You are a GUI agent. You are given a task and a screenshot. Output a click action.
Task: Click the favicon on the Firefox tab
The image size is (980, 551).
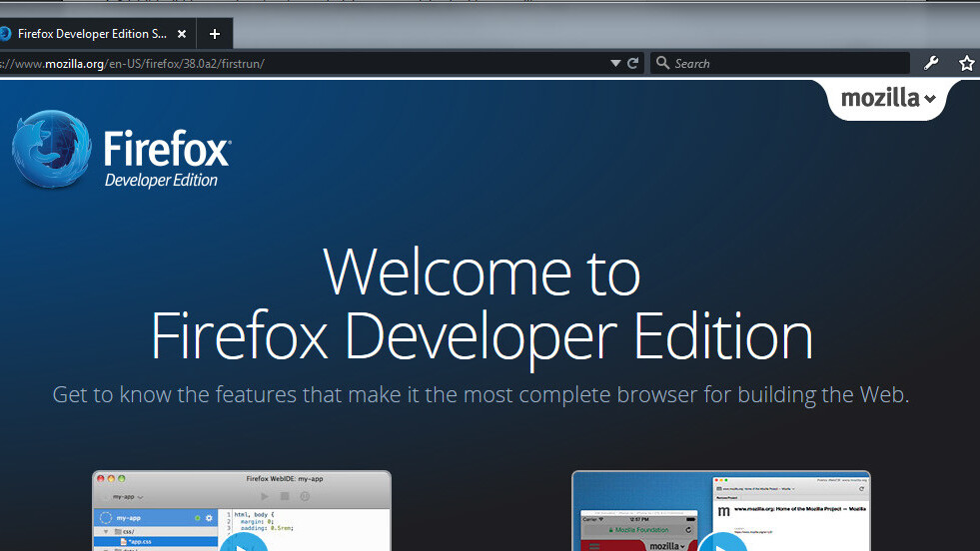point(5,33)
